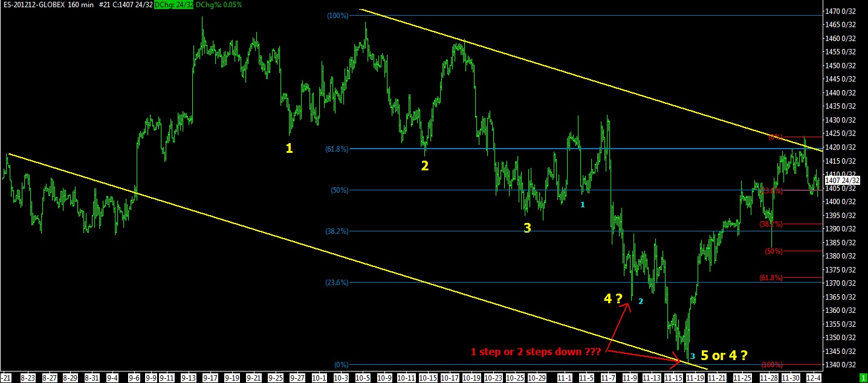Click the yellow wave label '3'

pos(527,228)
